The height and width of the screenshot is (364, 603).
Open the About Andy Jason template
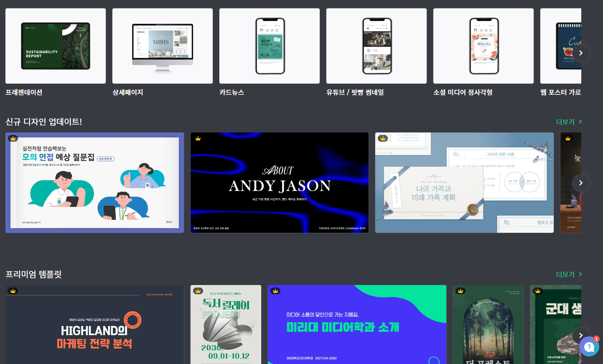[280, 183]
